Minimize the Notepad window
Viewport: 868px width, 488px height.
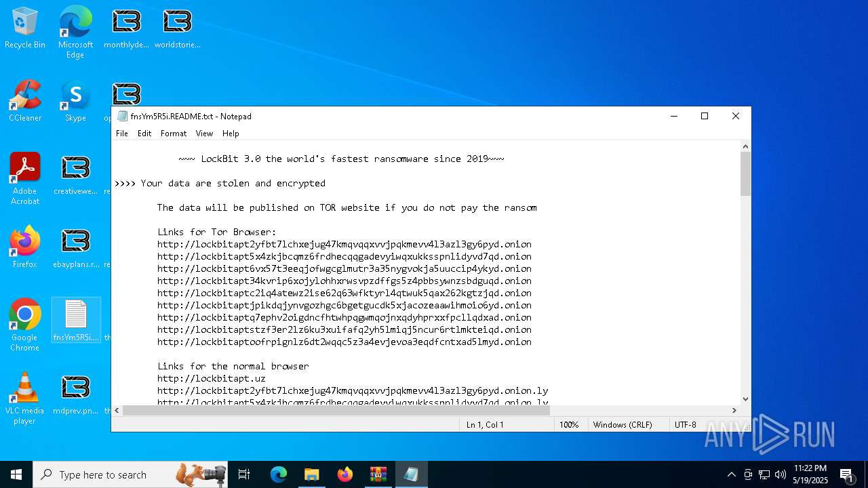(673, 116)
